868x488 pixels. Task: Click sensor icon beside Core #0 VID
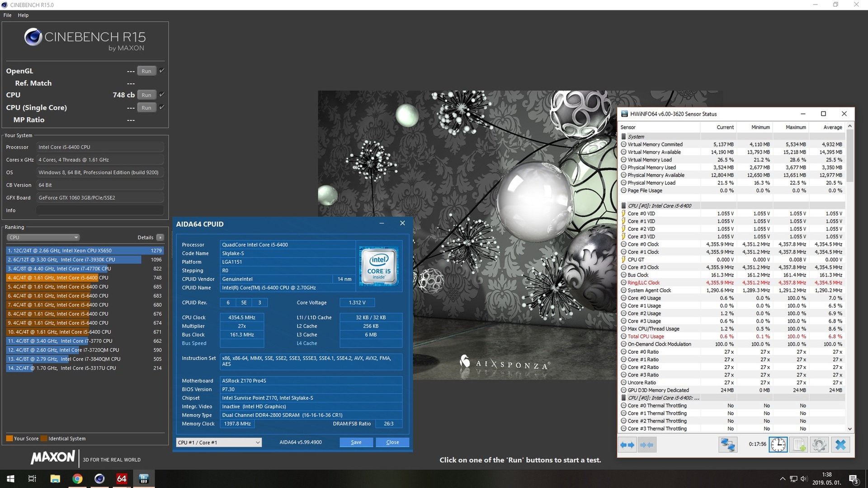pos(623,213)
